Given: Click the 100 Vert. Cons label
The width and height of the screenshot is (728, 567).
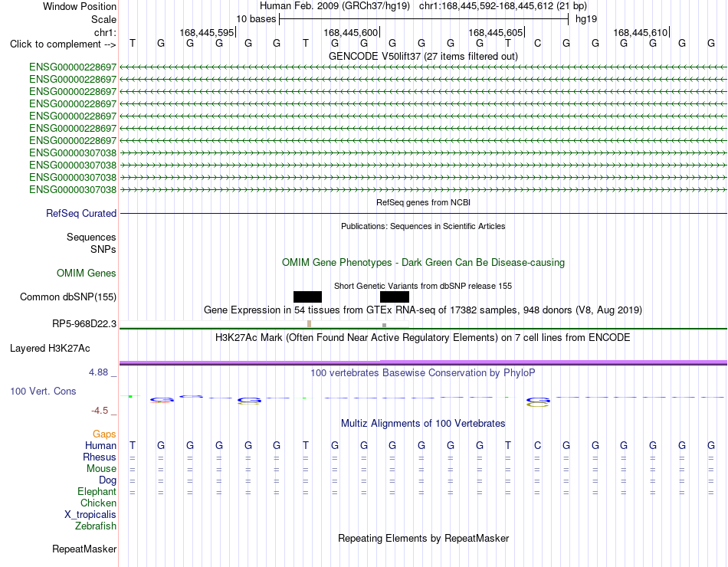Looking at the screenshot, I should coord(43,391).
